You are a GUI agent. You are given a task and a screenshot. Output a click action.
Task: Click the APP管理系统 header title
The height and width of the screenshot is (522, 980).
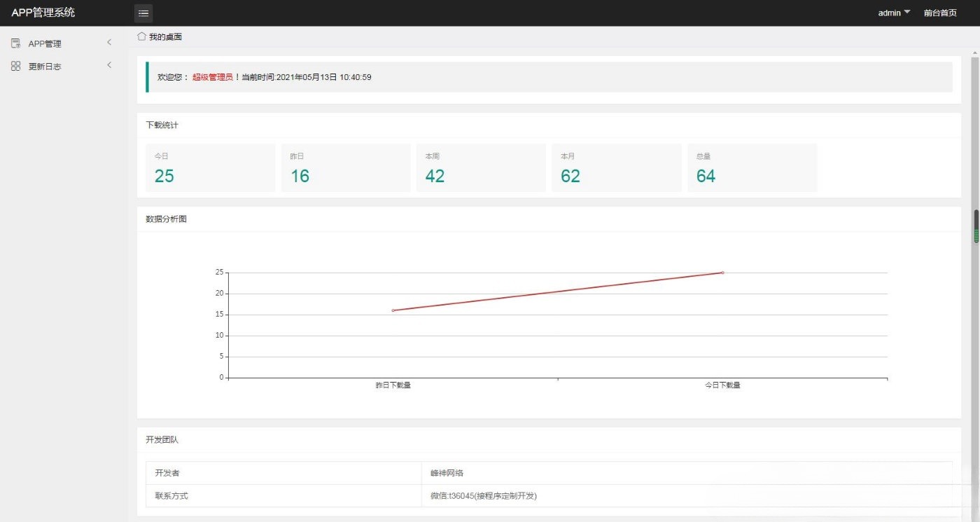coord(43,13)
